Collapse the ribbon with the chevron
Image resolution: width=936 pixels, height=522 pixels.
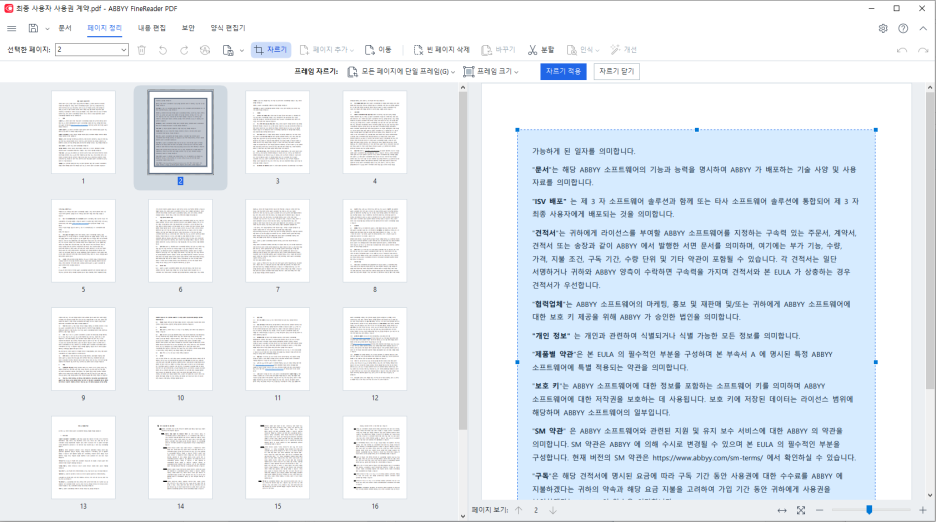[923, 28]
